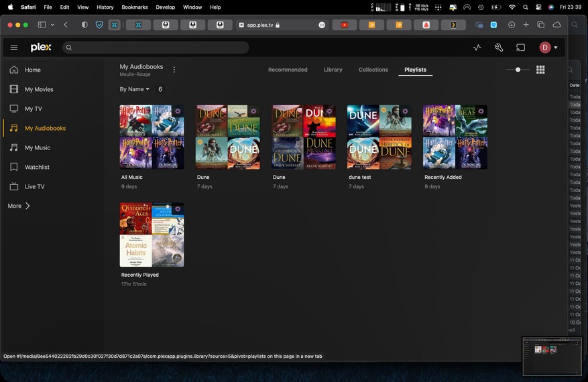Click the Plex search field

[x=156, y=48]
